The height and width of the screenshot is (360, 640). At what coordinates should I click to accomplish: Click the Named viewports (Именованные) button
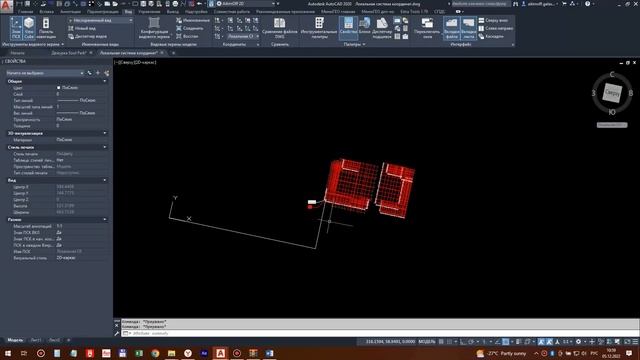click(x=193, y=20)
